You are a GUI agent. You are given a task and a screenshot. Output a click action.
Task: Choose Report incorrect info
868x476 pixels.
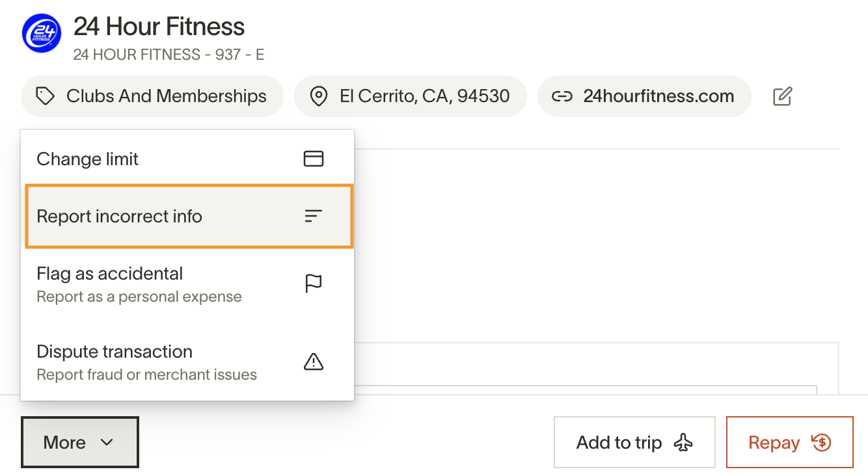pos(120,217)
